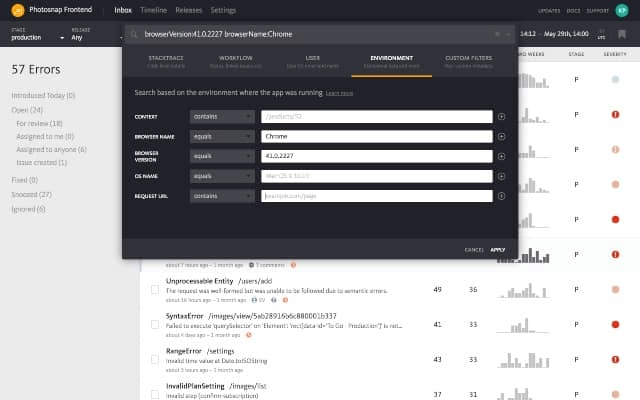Click the Request URL input field

pos(377,196)
